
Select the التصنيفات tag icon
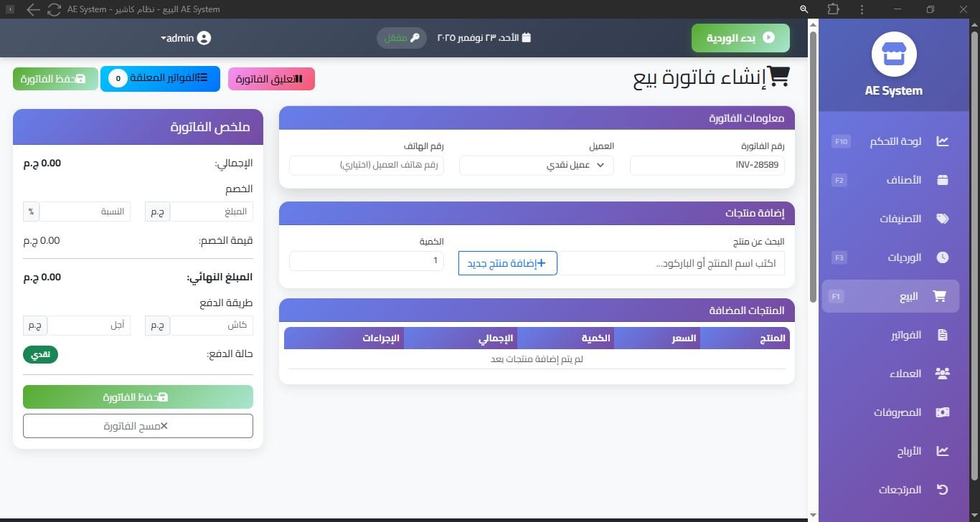pos(942,218)
